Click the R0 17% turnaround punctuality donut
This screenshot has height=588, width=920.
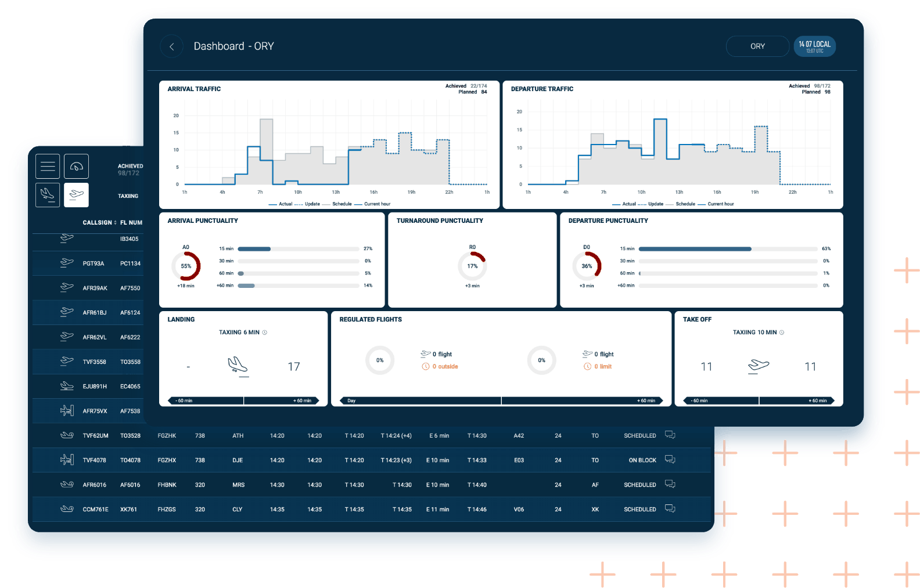[472, 266]
